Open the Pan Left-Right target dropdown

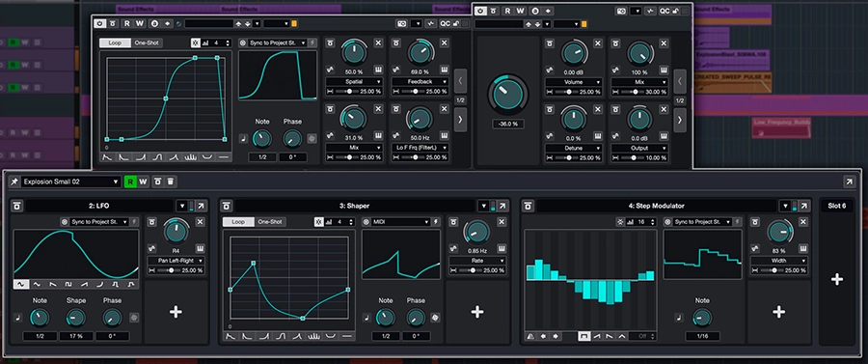click(176, 261)
